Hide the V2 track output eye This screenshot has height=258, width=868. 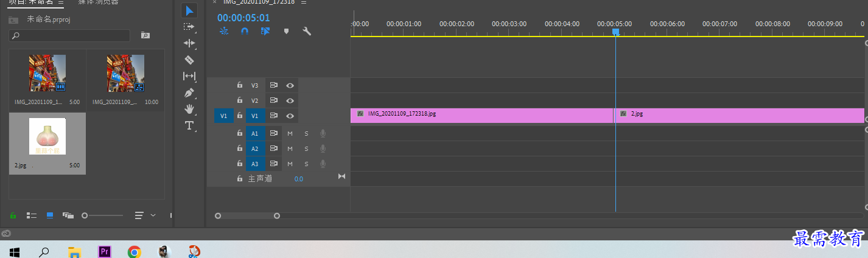290,100
